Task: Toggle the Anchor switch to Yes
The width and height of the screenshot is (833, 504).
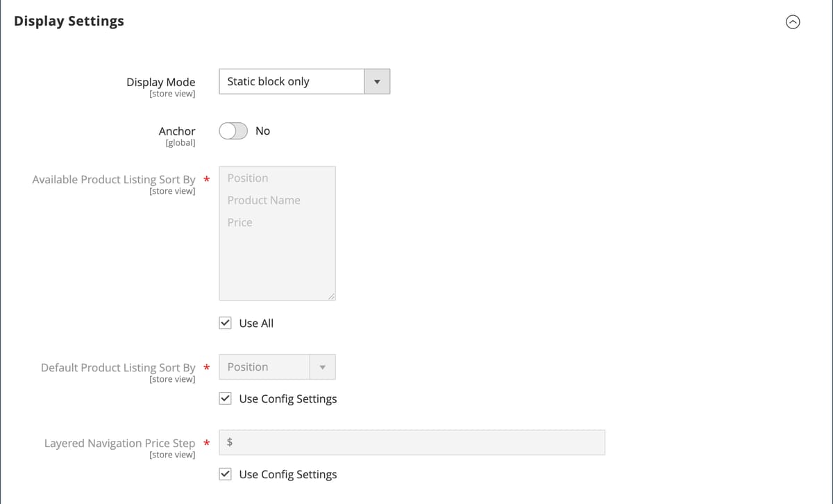Action: [x=233, y=131]
